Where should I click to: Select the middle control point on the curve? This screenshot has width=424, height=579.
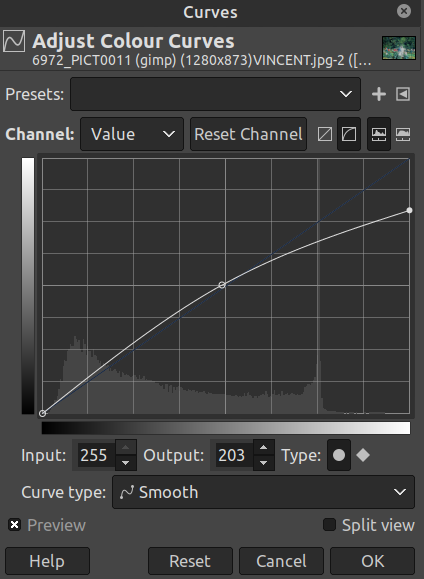click(222, 285)
